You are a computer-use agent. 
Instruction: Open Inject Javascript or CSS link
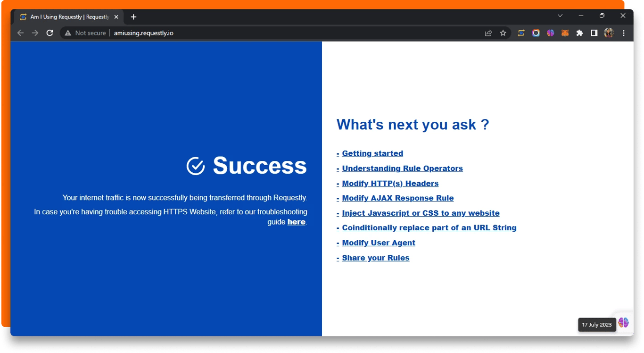click(421, 213)
